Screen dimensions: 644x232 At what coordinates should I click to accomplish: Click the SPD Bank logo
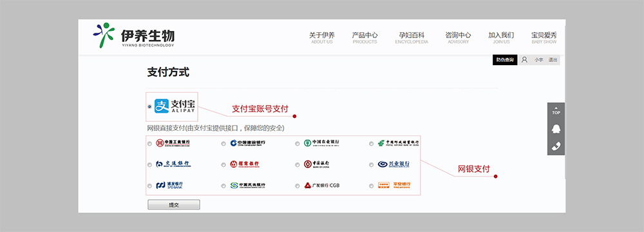[x=169, y=185]
